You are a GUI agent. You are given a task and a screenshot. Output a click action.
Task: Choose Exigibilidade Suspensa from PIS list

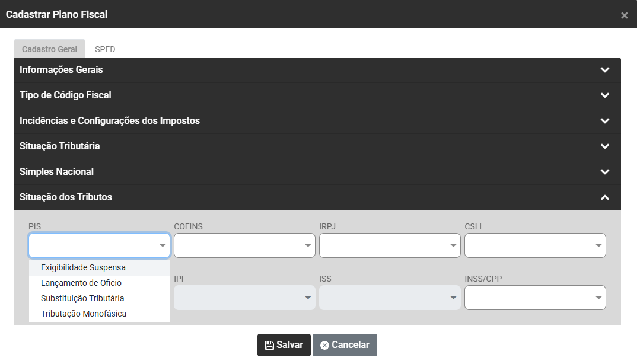[x=83, y=267]
